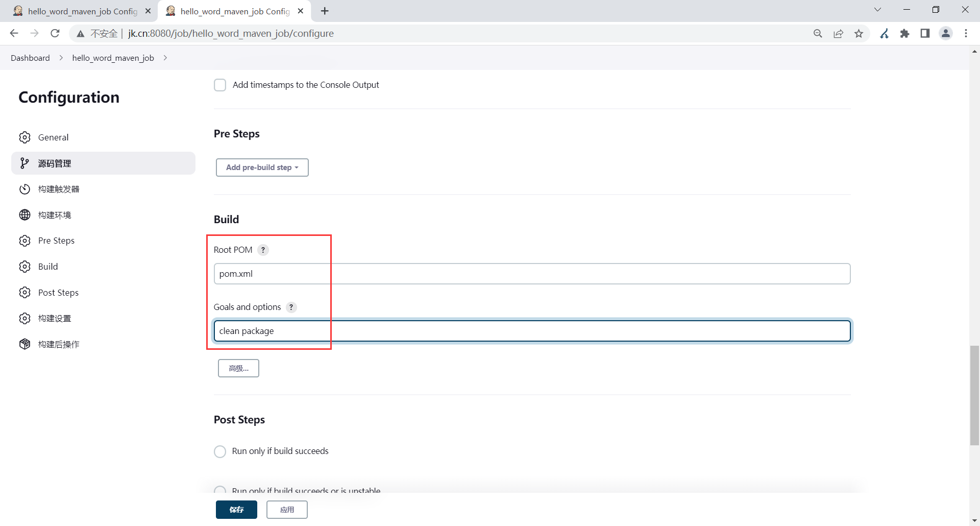This screenshot has width=980, height=526.
Task: Click the scrollbar down arrow
Action: [x=974, y=520]
